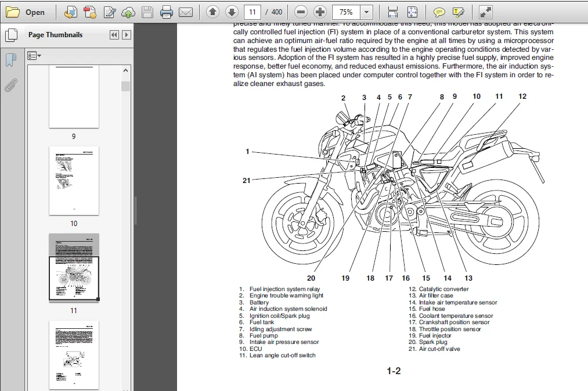The image size is (588, 391).
Task: Expand the thumbnails panel with right arrow
Action: (x=127, y=35)
